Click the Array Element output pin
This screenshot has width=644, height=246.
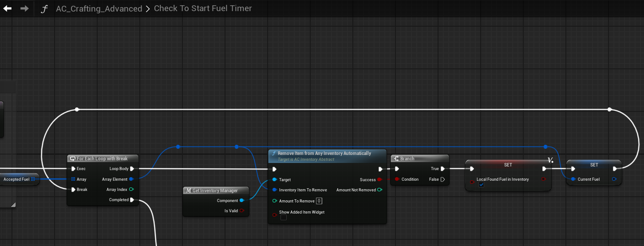click(x=131, y=179)
